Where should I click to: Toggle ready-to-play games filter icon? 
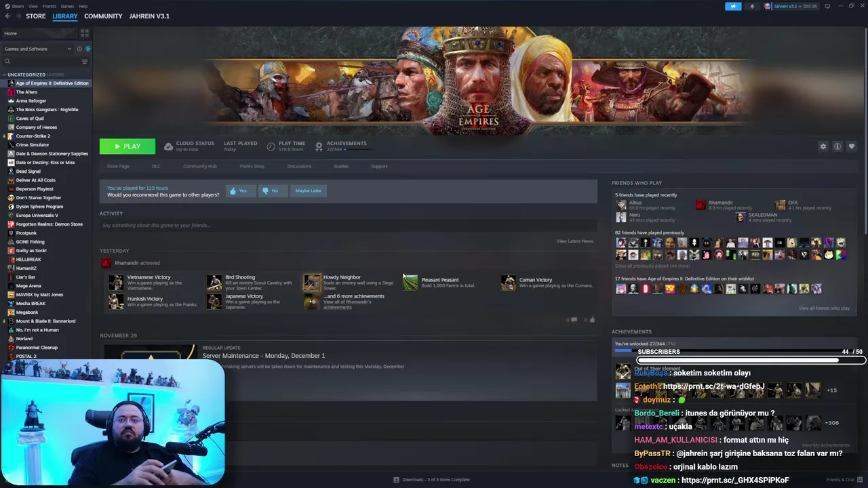pyautogui.click(x=88, y=49)
